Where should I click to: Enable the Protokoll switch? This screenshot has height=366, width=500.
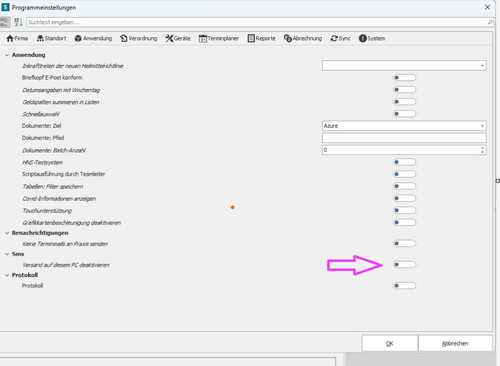404,286
